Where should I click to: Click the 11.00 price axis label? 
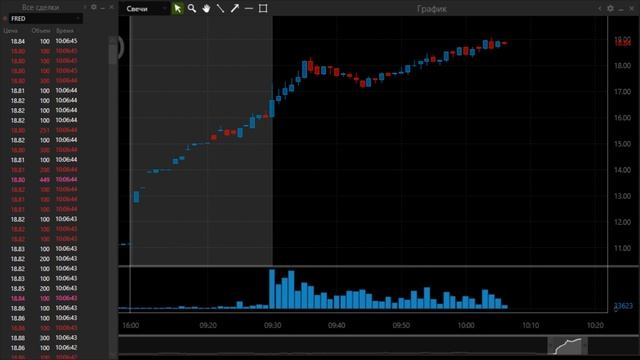[622, 249]
